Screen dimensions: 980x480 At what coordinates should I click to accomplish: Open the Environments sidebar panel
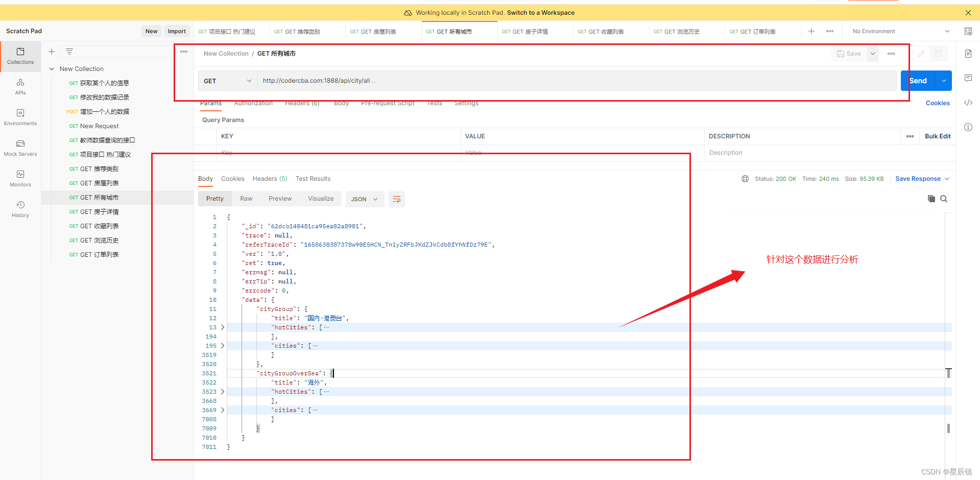point(20,117)
